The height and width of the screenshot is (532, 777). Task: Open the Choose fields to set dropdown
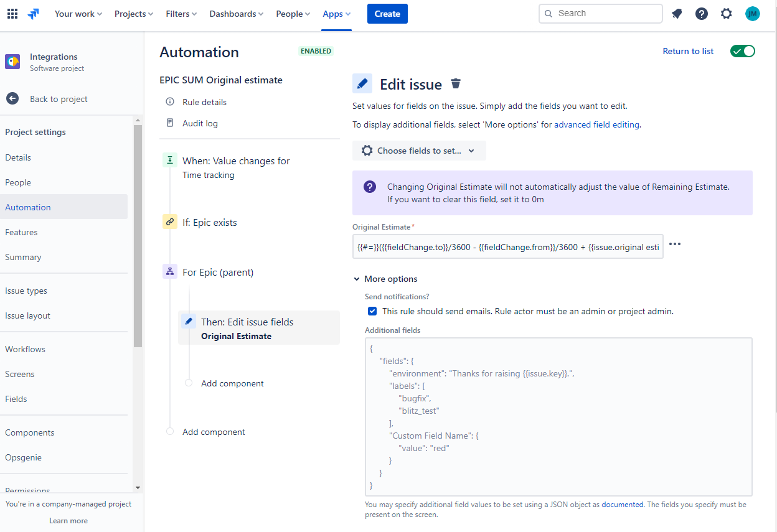point(419,151)
